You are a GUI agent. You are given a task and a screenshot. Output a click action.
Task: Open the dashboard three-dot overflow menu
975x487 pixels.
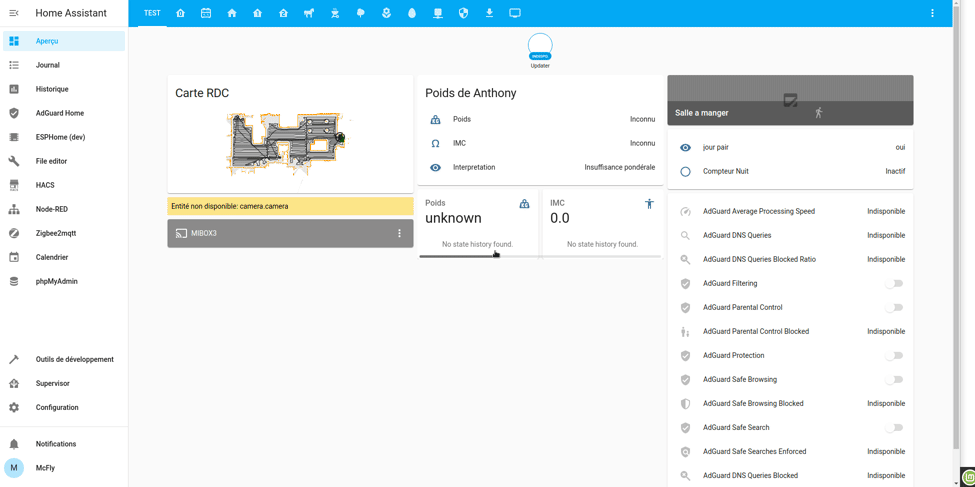[931, 13]
